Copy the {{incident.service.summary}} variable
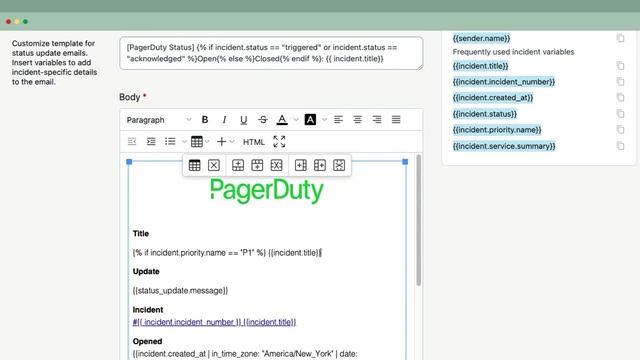This screenshot has height=360, width=640. [x=620, y=146]
